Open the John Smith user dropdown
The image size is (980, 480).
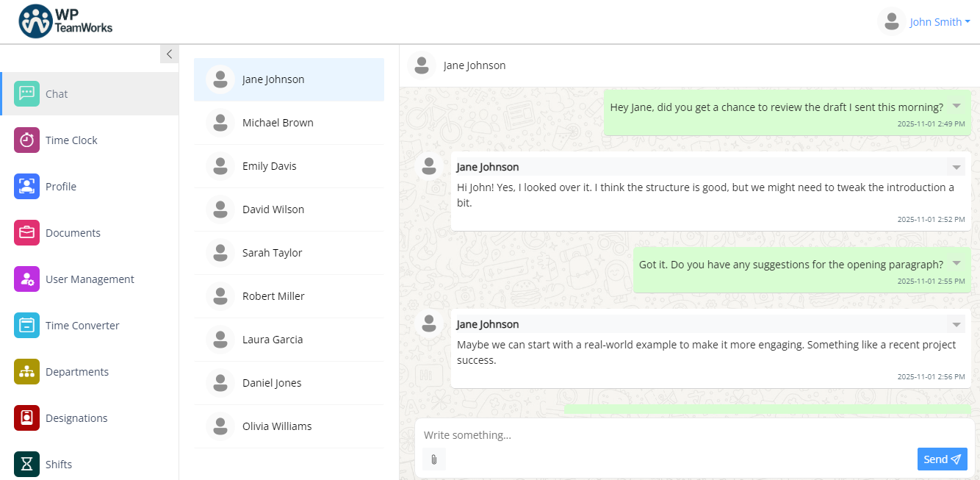pos(939,22)
